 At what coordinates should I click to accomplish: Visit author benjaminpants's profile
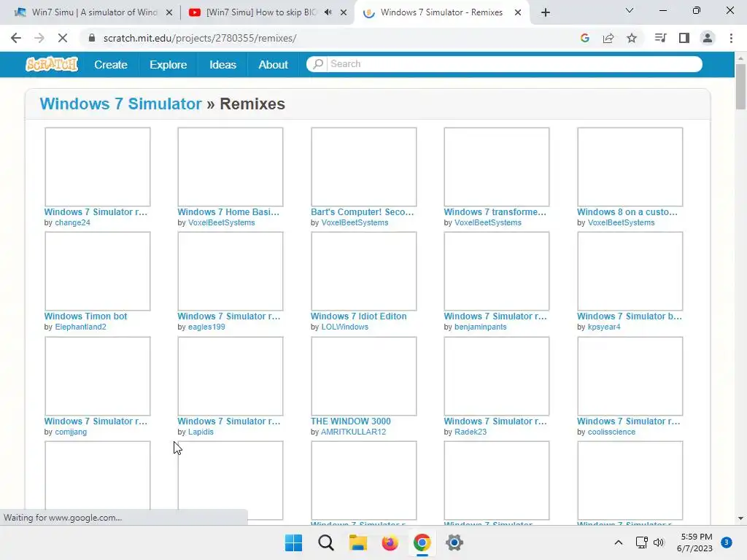click(x=480, y=327)
